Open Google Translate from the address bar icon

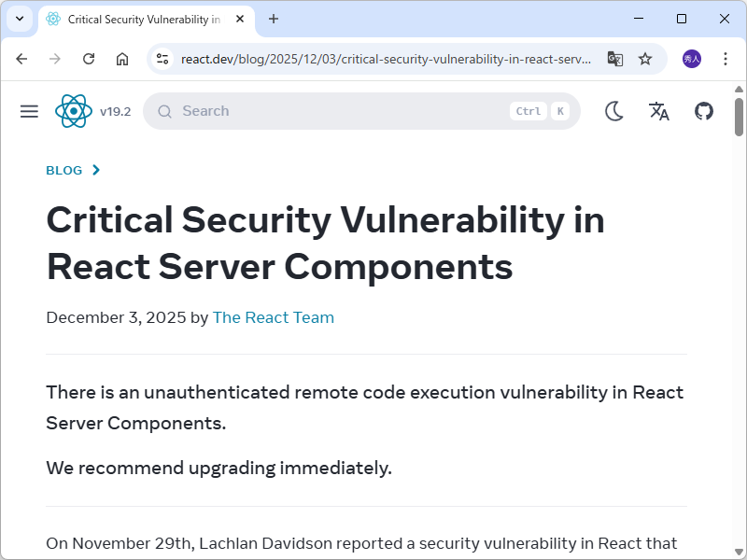(614, 58)
